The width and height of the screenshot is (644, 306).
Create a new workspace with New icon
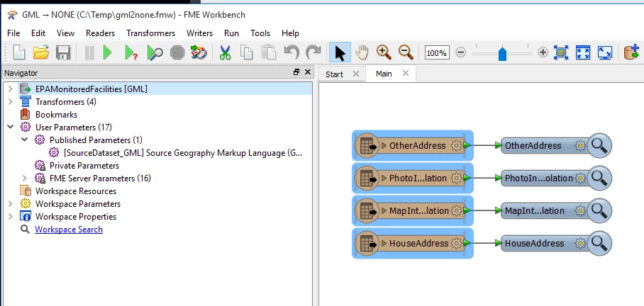click(x=19, y=53)
